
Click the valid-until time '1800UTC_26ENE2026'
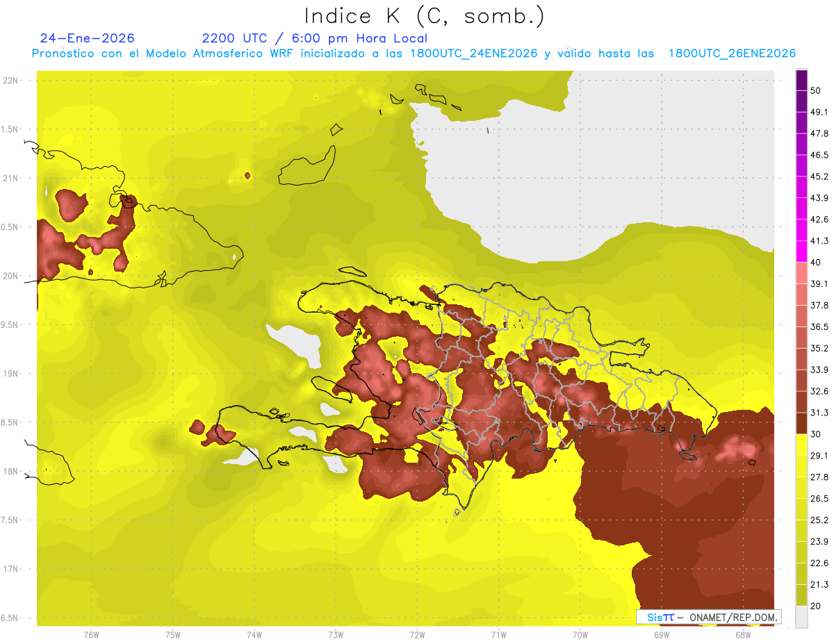click(732, 53)
